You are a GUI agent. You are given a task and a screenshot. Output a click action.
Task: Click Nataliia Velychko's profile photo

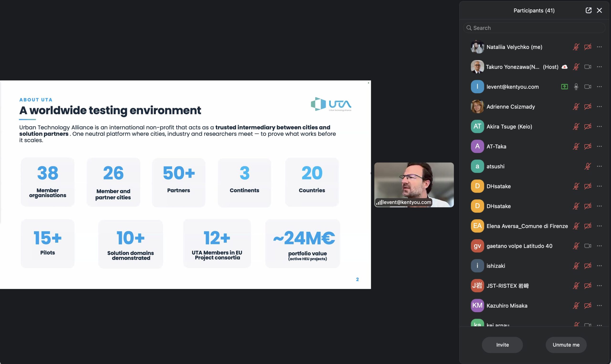pos(477,47)
